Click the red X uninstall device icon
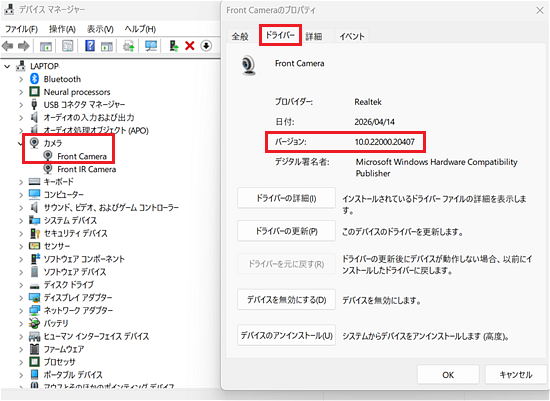 point(190,46)
